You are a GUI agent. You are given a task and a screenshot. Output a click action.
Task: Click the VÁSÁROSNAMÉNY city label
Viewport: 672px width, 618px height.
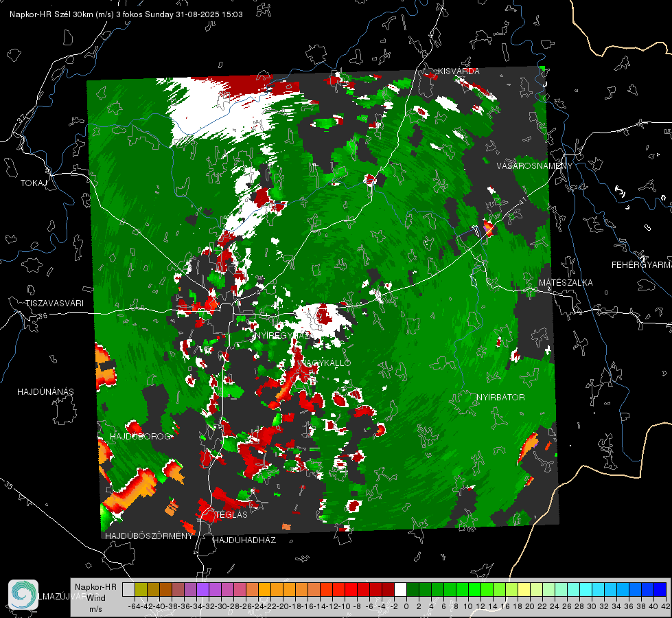pyautogui.click(x=535, y=166)
